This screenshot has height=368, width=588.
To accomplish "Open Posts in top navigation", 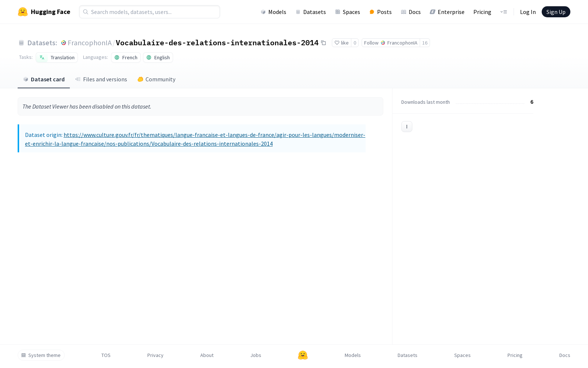I will pyautogui.click(x=380, y=12).
